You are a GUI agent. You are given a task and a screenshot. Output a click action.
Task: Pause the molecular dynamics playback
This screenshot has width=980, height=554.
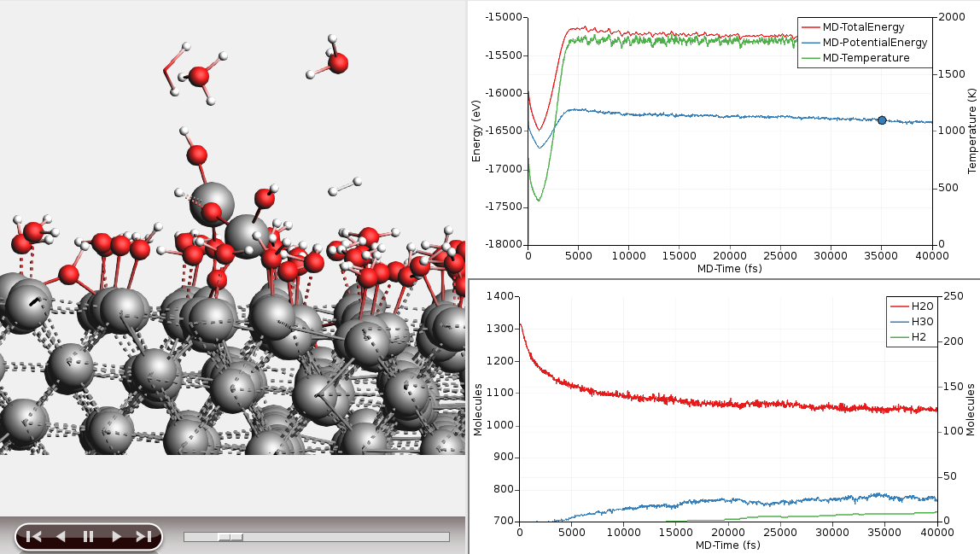88,536
